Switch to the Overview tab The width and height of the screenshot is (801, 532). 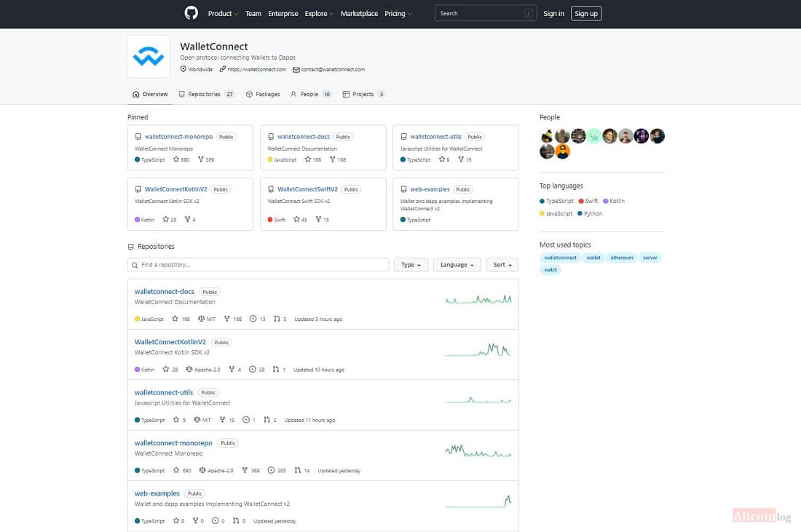(x=150, y=94)
